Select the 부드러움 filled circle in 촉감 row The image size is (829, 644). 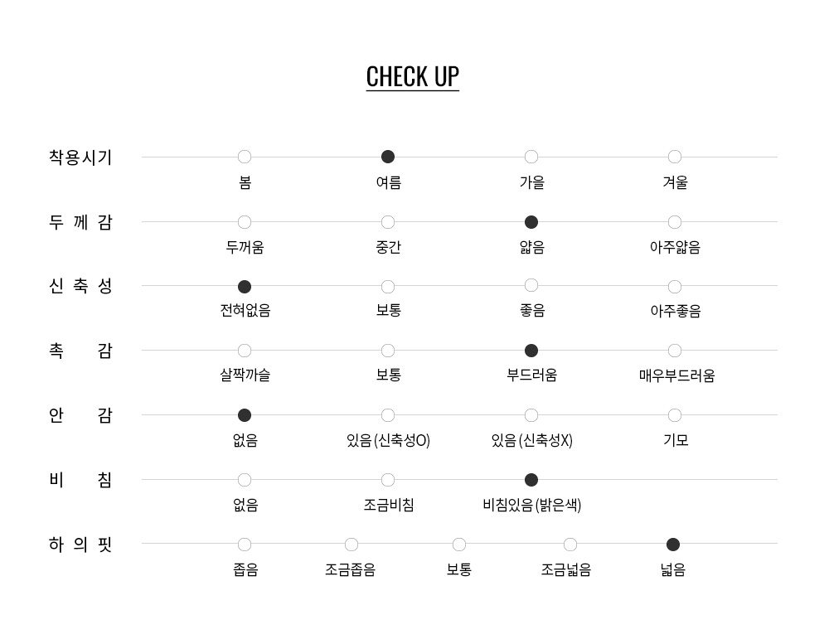click(x=531, y=351)
